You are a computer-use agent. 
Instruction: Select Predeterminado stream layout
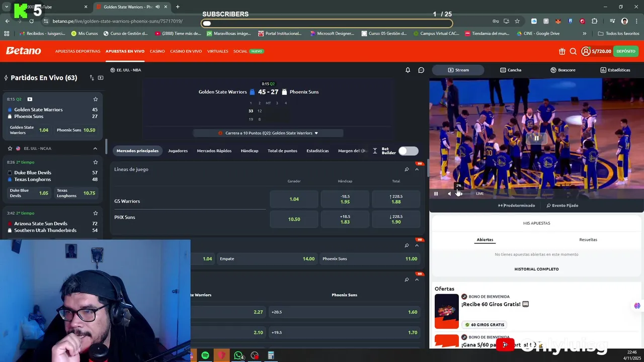[x=517, y=205]
